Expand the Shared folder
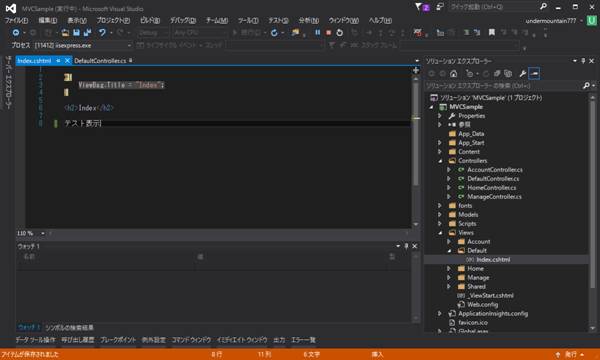 click(449, 286)
